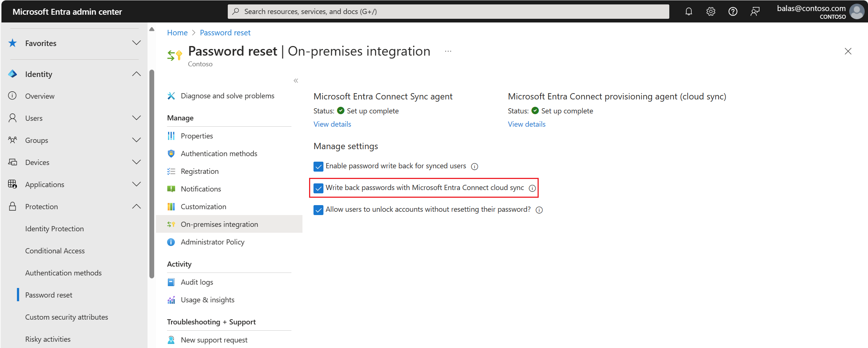Screen dimensions: 868x348
Task: Collapse the Identity section chevron
Action: [136, 74]
